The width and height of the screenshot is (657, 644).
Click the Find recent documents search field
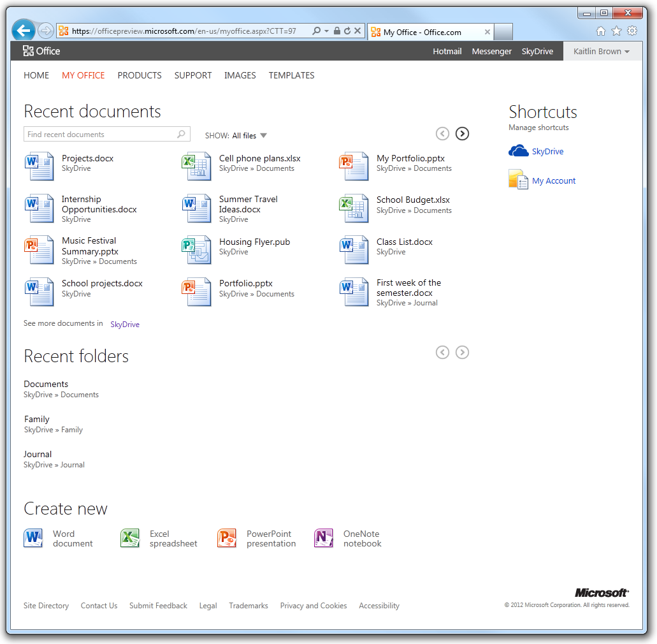[101, 135]
